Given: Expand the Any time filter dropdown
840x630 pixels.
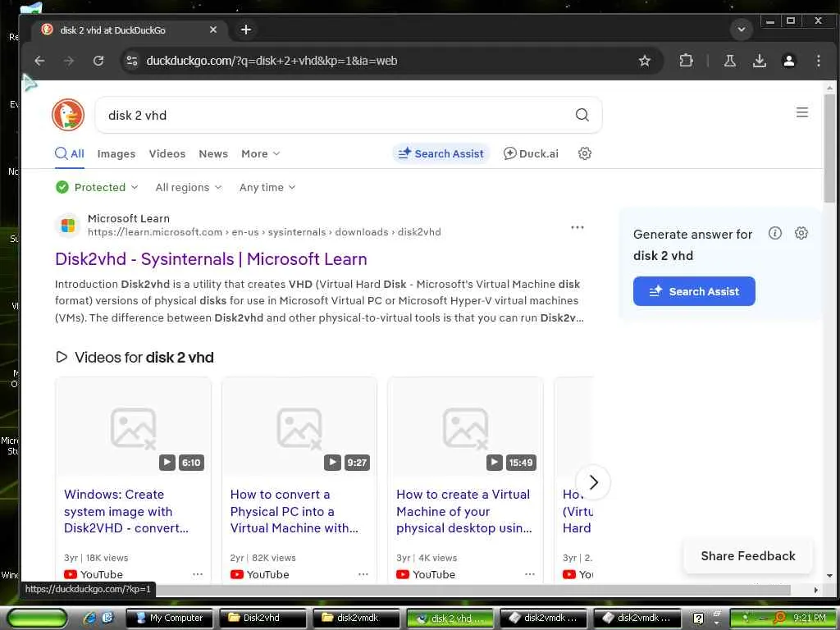Looking at the screenshot, I should 267,187.
